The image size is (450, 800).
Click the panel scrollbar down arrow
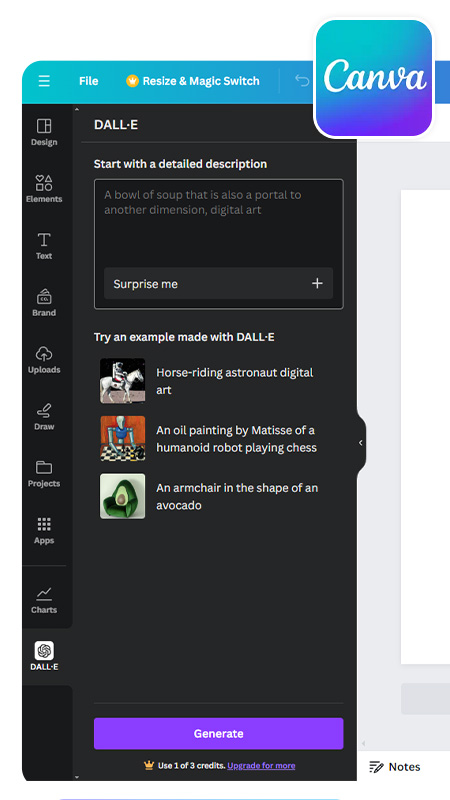coord(77,777)
